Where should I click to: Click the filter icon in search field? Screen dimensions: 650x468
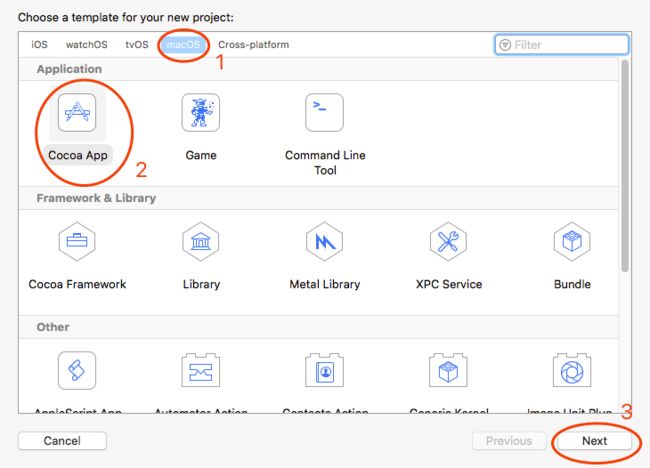(505, 45)
